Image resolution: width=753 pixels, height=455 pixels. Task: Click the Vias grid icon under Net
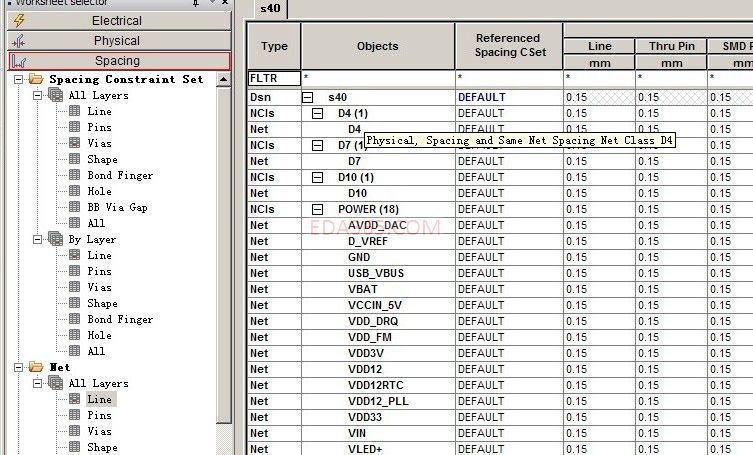pos(74,431)
